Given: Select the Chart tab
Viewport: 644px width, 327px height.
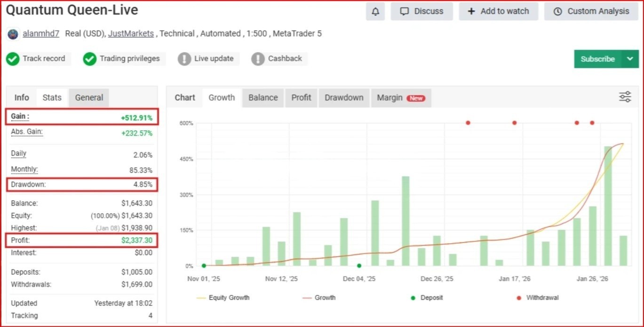Looking at the screenshot, I should click(185, 97).
